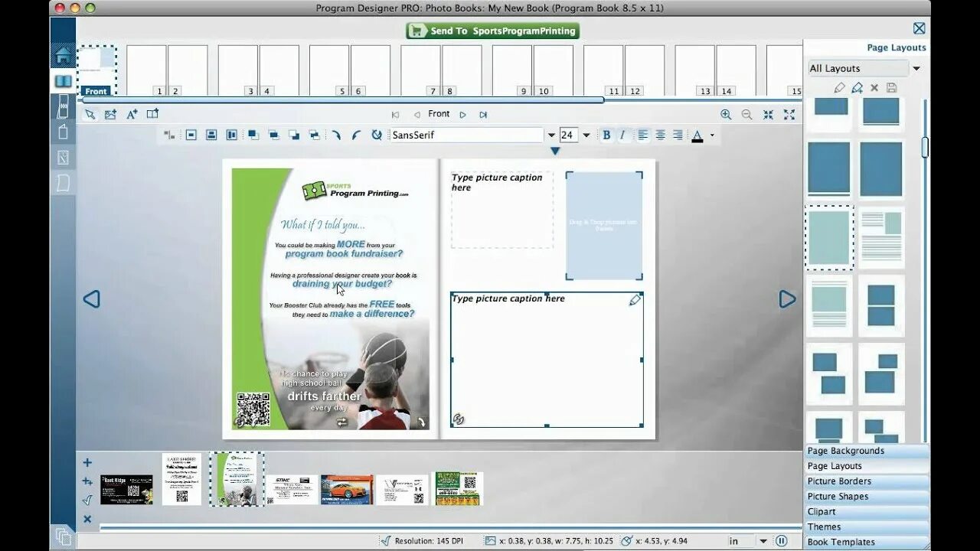Click the pencil edit icon in caption box

[x=634, y=301]
